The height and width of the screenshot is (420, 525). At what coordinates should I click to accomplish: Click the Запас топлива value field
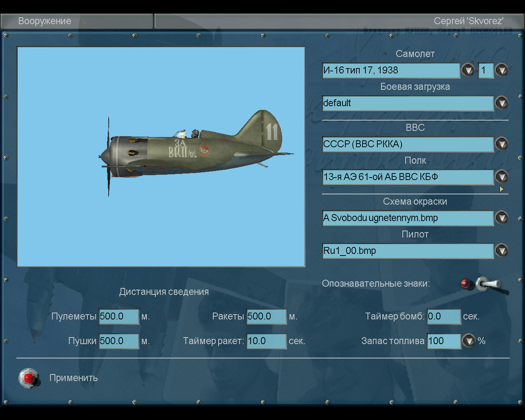click(443, 341)
